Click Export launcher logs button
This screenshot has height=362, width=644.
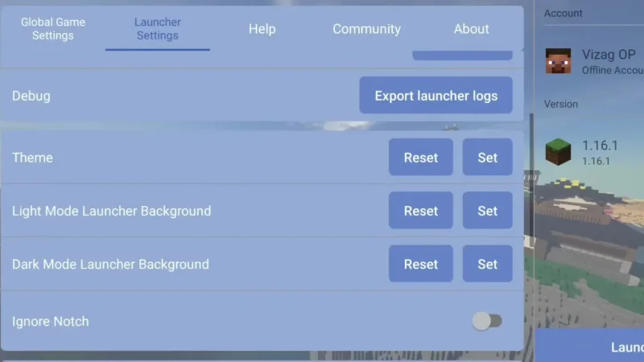pos(436,95)
